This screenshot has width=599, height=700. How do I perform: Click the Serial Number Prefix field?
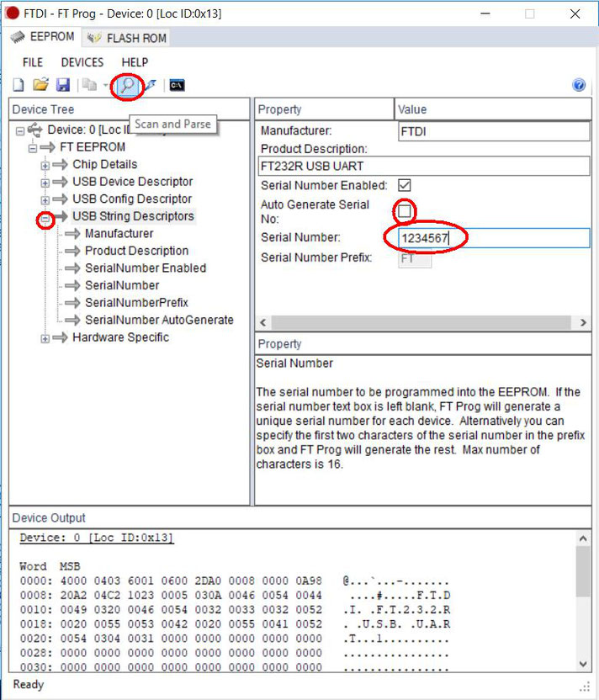pos(415,258)
